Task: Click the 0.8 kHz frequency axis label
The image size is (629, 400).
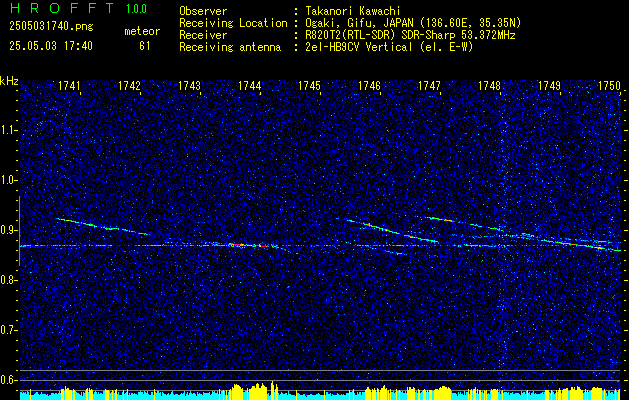Action: tap(8, 280)
